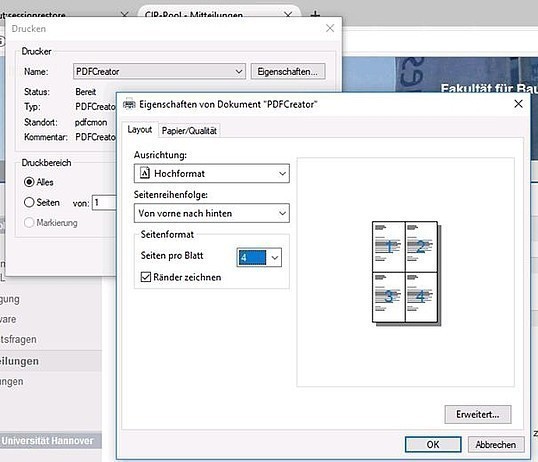
Task: Click the Kommentar label in Drucken
Action: (x=46, y=137)
